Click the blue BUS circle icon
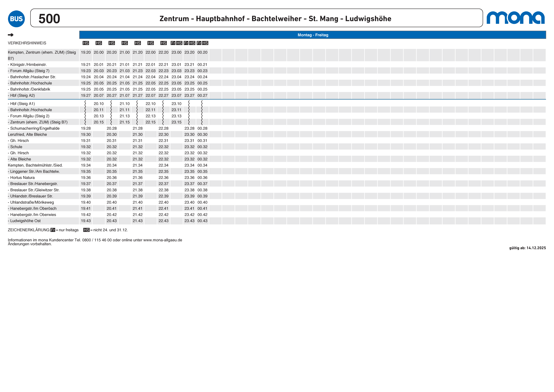The width and height of the screenshot is (554, 392). pos(16,19)
